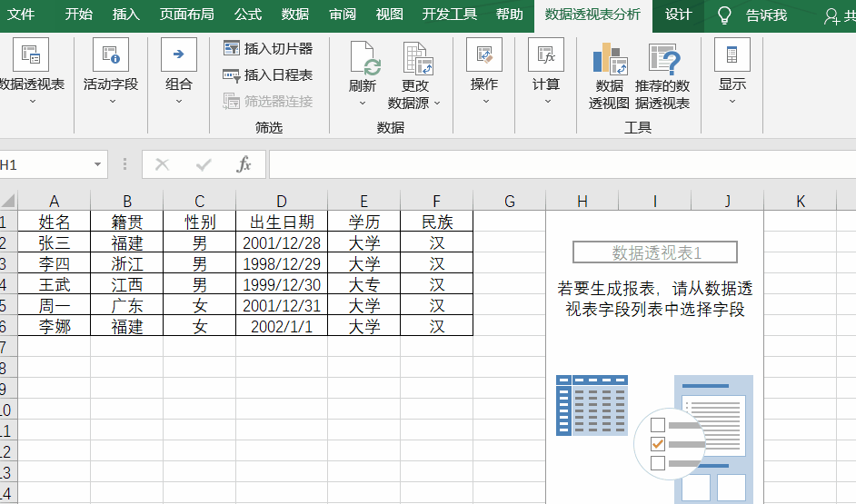This screenshot has height=504, width=856.
Task: Click the 刷新 refresh icon
Action: (364, 58)
